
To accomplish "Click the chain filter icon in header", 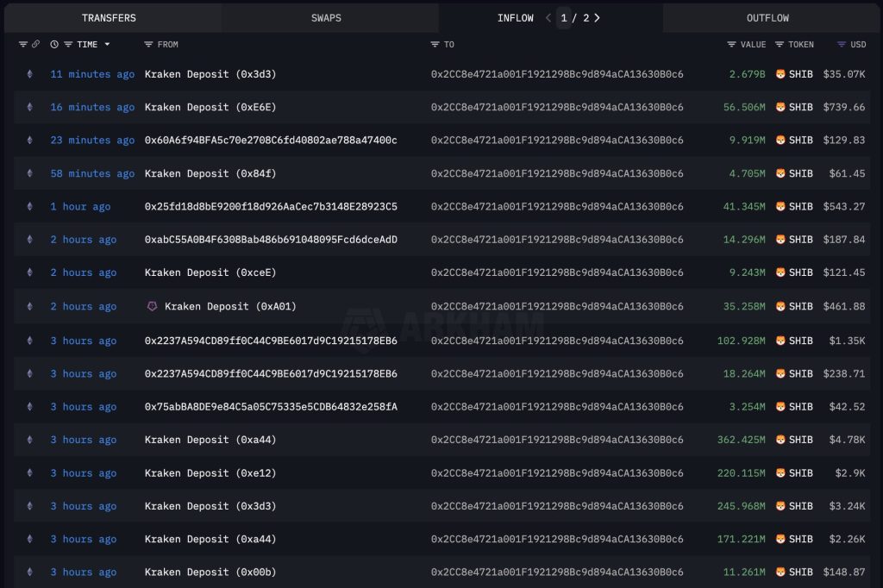I will click(23, 44).
